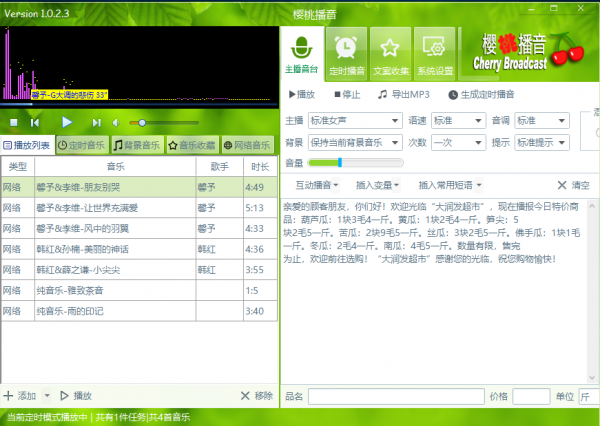The image size is (600, 426).
Task: Click the Cherry Broadcast logo
Action: (x=528, y=52)
